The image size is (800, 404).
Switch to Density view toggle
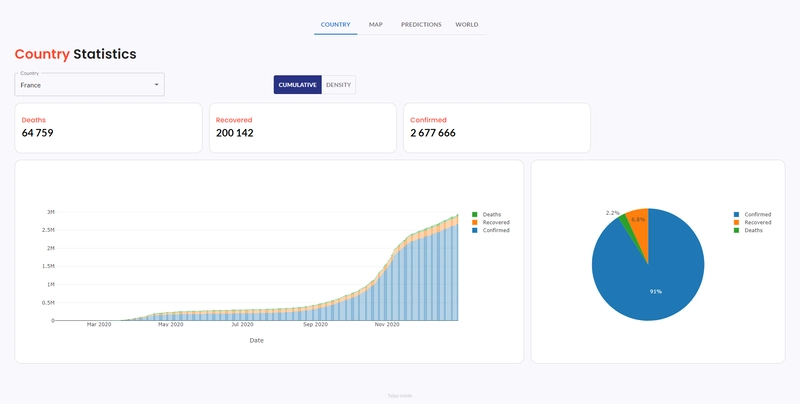pos(338,85)
